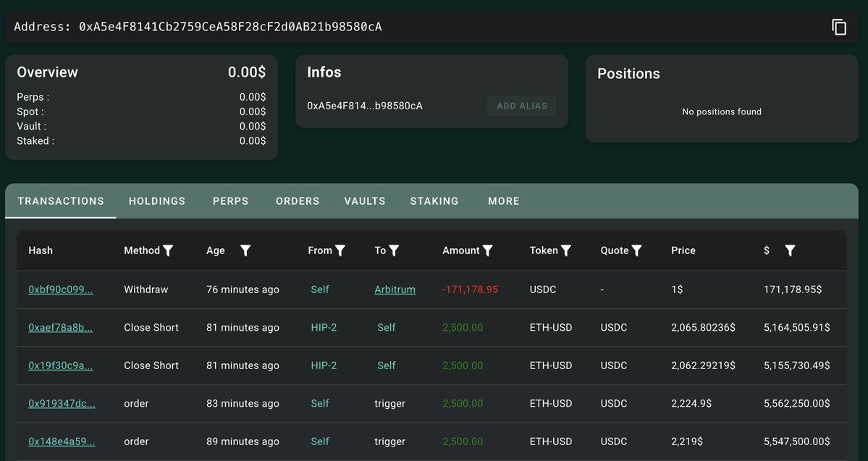Select the Orders tab
868x461 pixels.
[298, 201]
